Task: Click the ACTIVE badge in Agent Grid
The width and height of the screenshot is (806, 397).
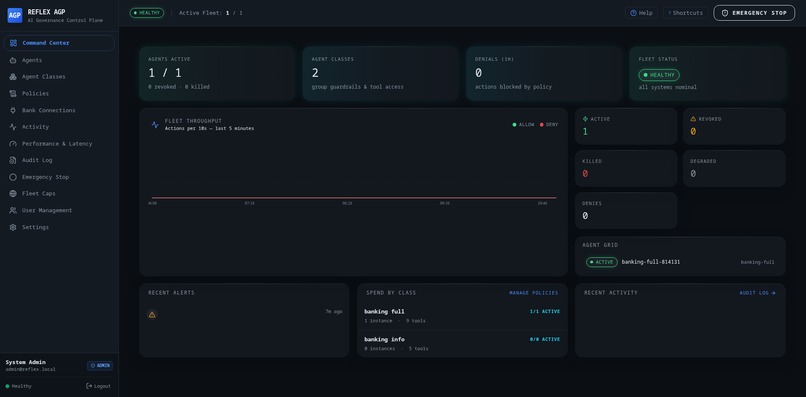Action: [602, 262]
